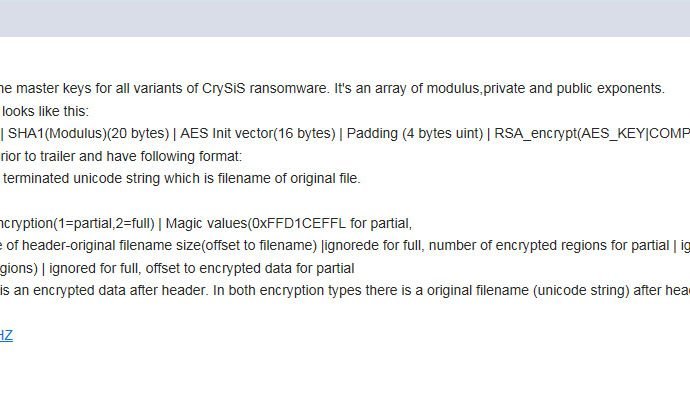
Task: Click the magic value 0xFFD1CEFFL
Action: [297, 223]
